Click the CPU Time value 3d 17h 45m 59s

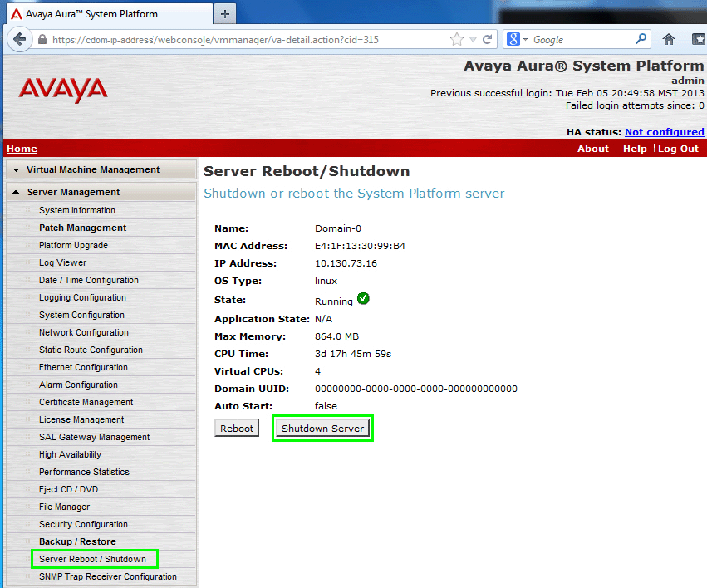pyautogui.click(x=353, y=354)
